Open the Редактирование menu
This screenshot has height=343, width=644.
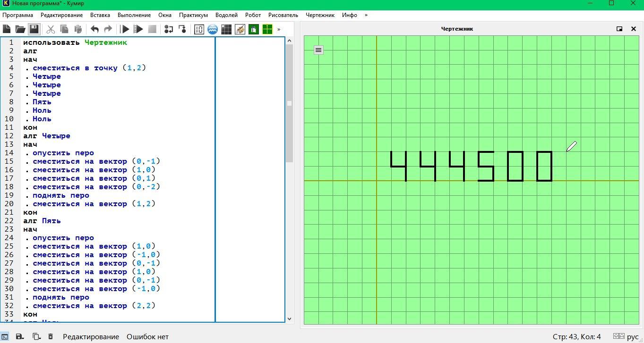click(x=61, y=15)
